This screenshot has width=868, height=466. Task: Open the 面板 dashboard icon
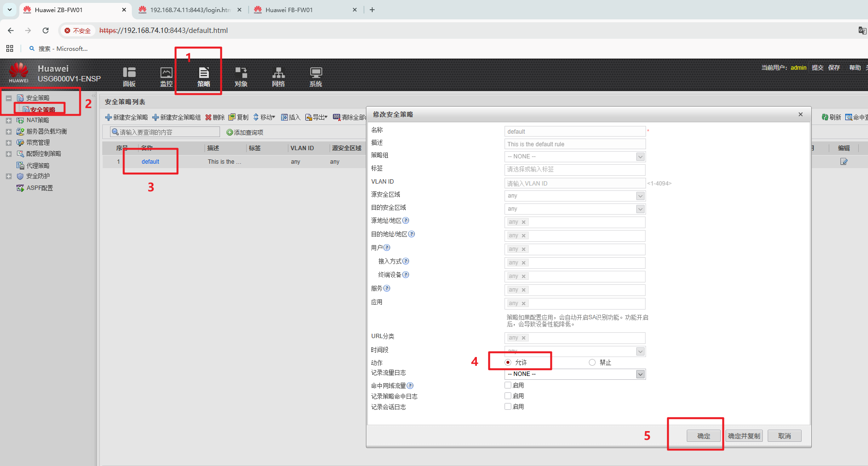129,77
